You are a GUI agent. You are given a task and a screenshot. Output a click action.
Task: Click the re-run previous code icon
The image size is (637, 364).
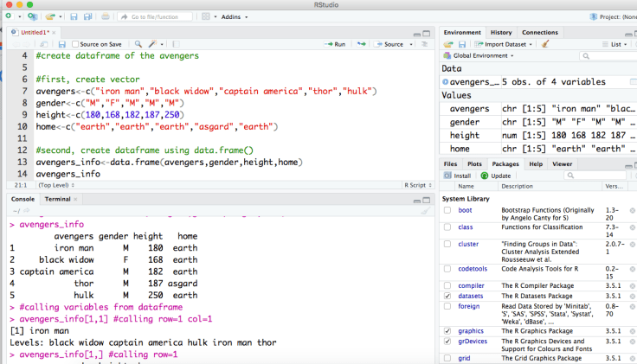point(360,44)
